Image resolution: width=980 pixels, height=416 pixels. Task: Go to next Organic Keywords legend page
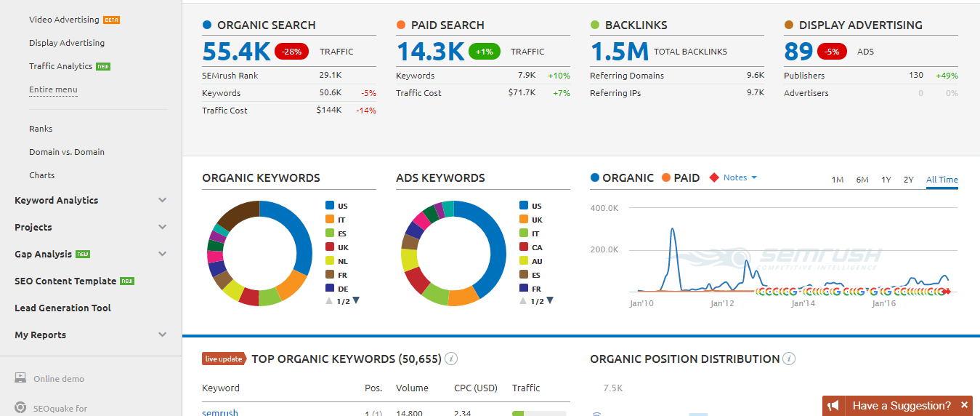click(x=356, y=300)
